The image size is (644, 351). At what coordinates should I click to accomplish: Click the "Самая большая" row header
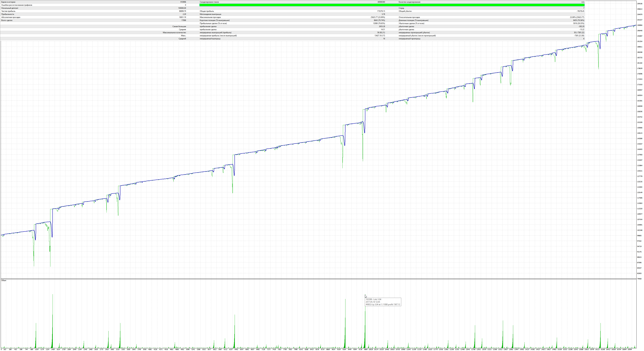(179, 26)
